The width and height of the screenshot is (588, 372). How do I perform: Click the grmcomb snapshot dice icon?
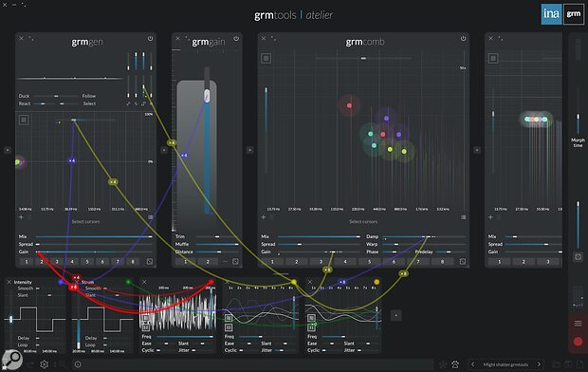463,262
